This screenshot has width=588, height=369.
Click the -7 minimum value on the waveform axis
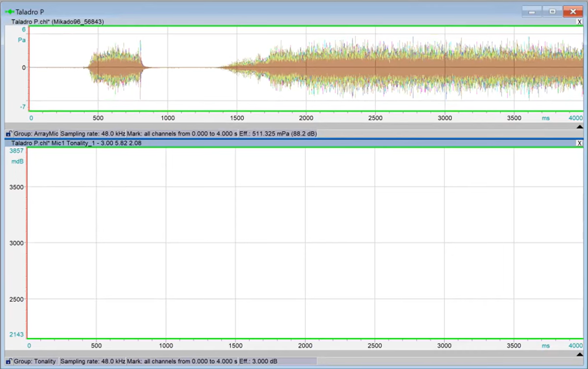click(x=23, y=107)
